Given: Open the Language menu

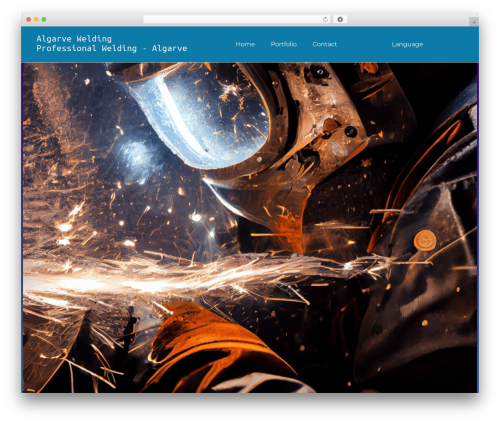Looking at the screenshot, I should tap(407, 44).
